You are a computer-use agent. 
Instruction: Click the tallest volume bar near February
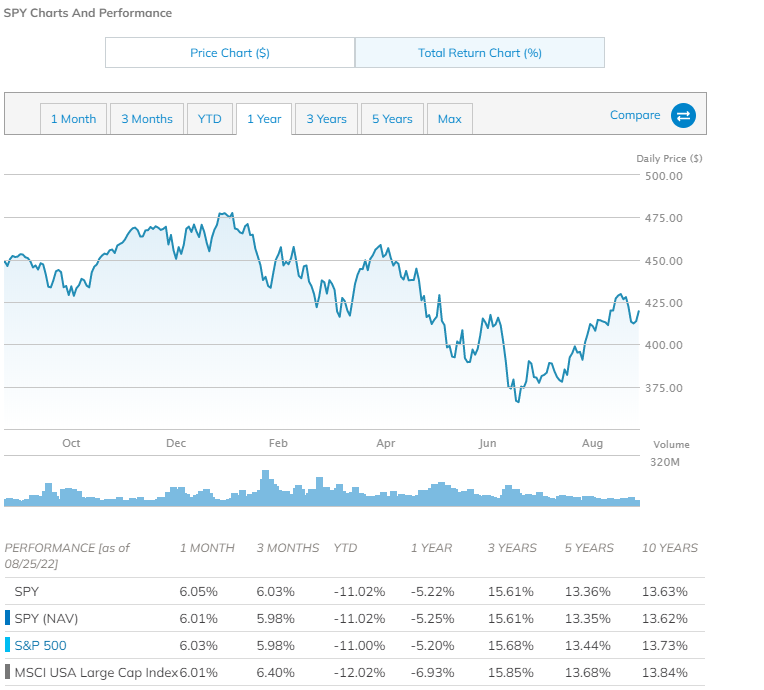[266, 486]
